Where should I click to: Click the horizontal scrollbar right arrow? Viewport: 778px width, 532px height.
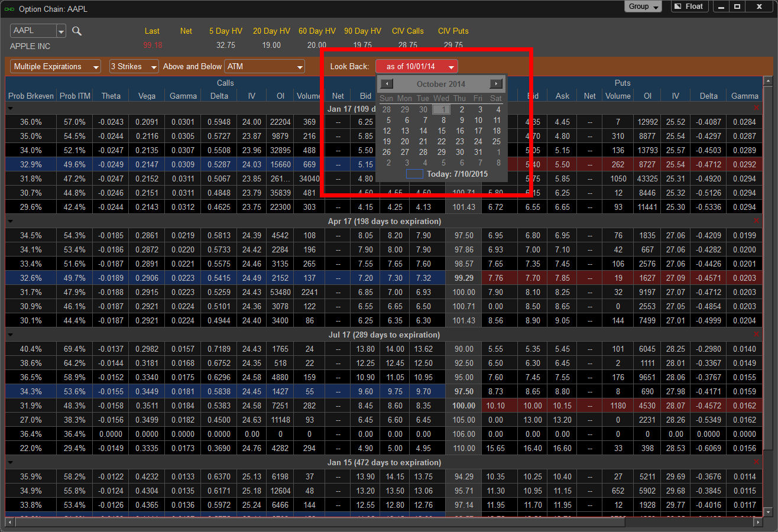[x=758, y=523]
